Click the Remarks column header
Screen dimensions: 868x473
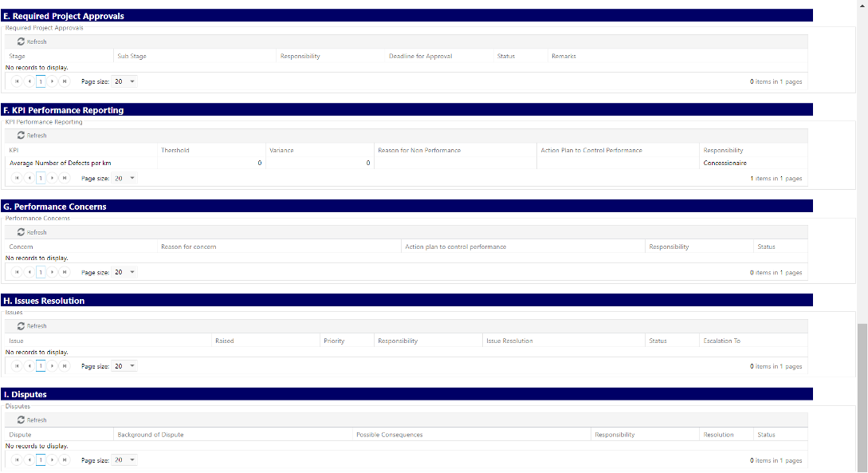tap(564, 56)
